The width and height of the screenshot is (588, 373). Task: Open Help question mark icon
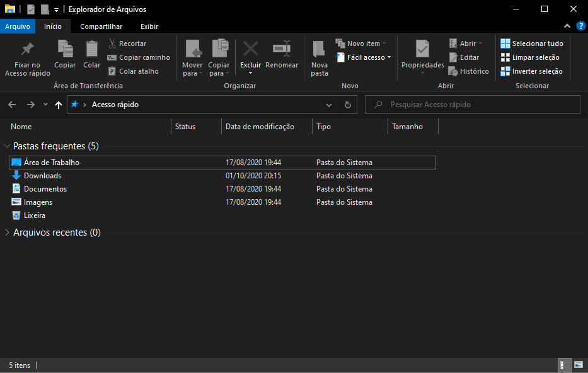(x=581, y=26)
